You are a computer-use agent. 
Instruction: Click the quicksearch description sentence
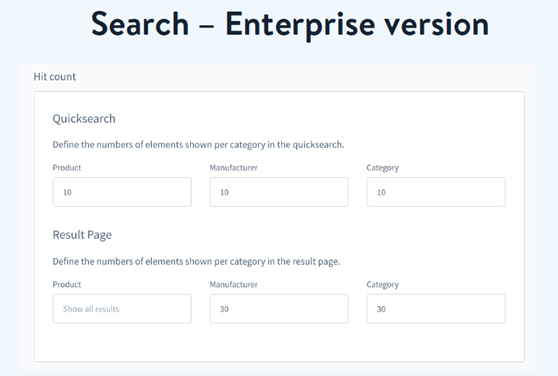pyautogui.click(x=198, y=145)
